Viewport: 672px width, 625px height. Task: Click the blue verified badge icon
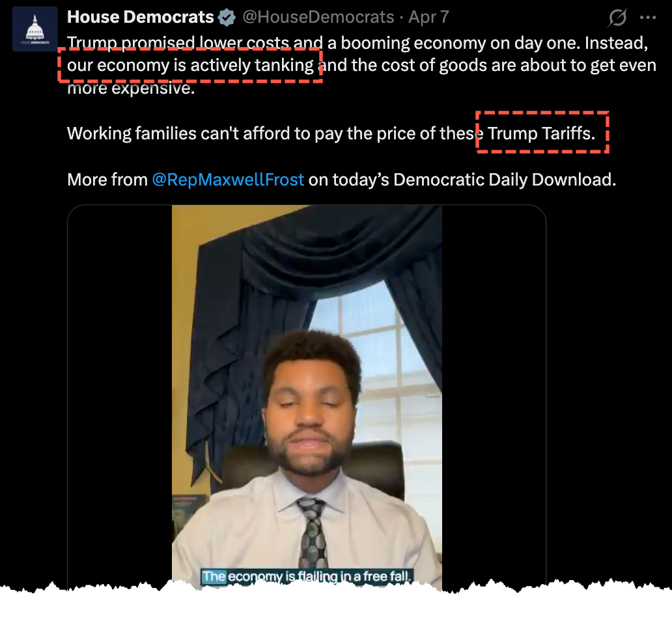point(227,18)
